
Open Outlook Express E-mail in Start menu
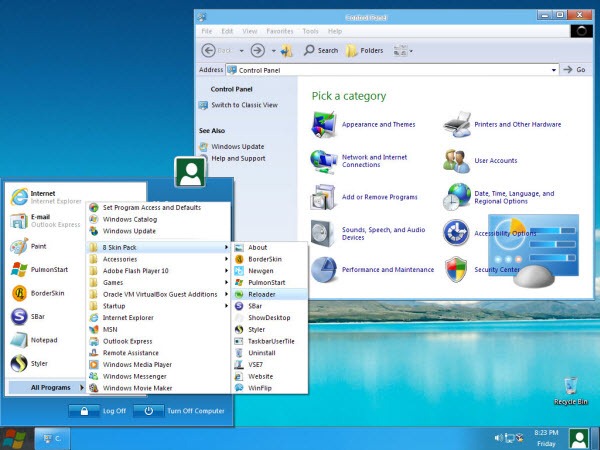pyautogui.click(x=46, y=221)
